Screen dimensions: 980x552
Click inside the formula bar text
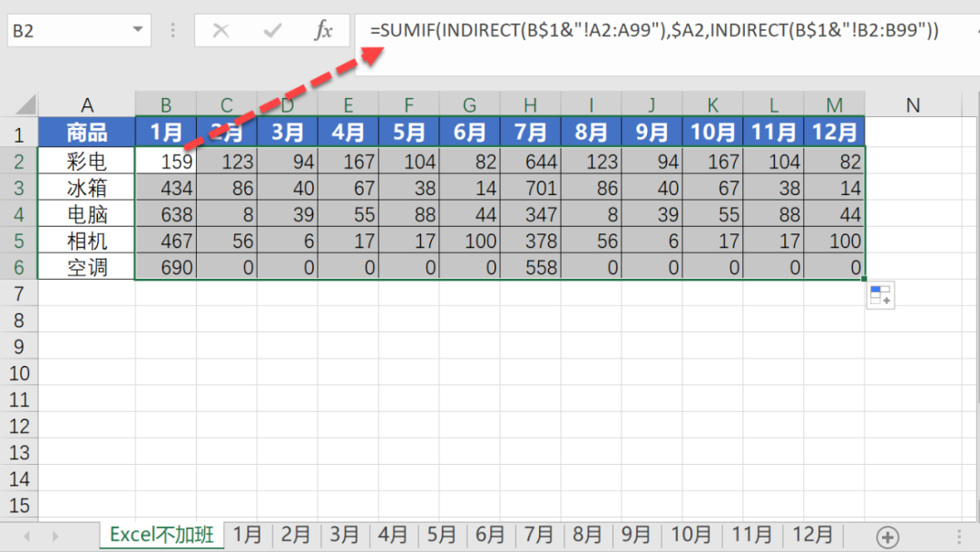pos(653,30)
